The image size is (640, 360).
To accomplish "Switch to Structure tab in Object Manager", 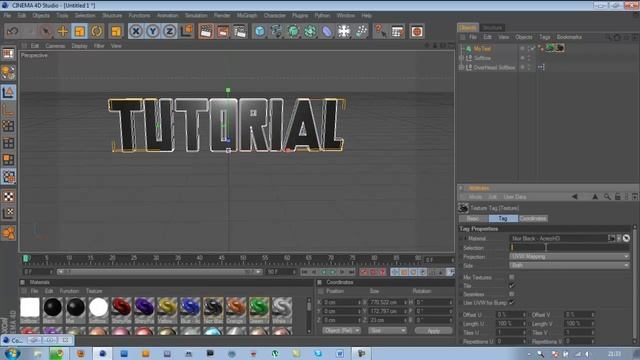I will pyautogui.click(x=492, y=27).
